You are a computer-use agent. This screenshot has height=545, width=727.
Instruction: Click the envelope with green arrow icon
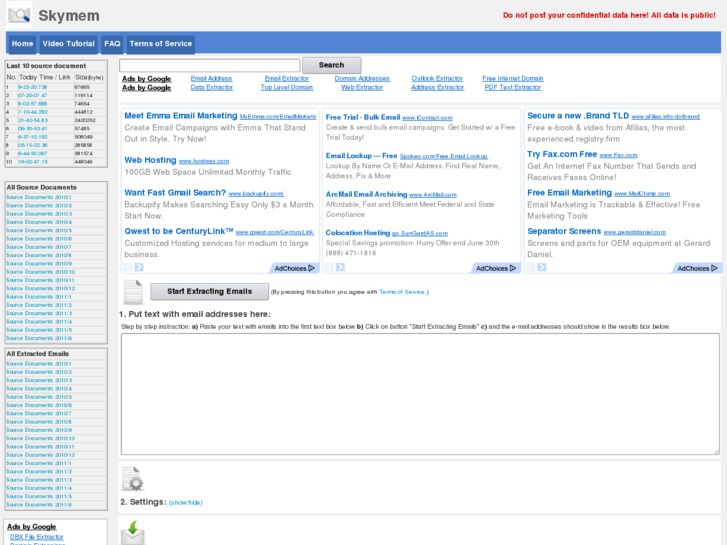(x=133, y=532)
